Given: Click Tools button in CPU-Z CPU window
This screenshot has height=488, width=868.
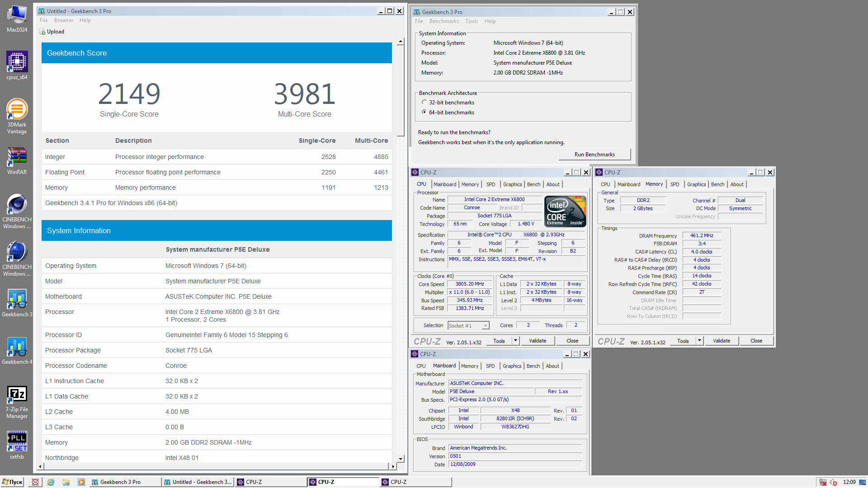Looking at the screenshot, I should (499, 341).
